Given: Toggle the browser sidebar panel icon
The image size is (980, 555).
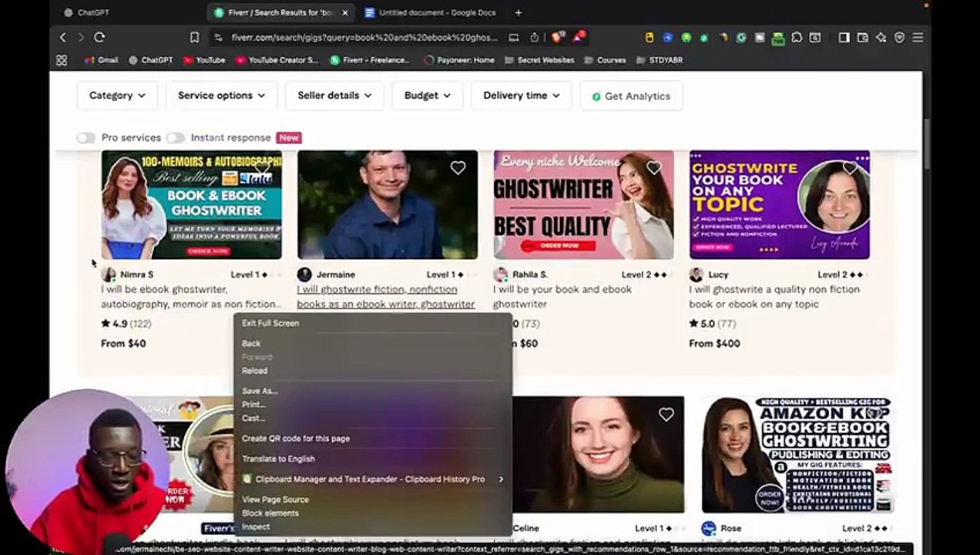Looking at the screenshot, I should pos(844,37).
